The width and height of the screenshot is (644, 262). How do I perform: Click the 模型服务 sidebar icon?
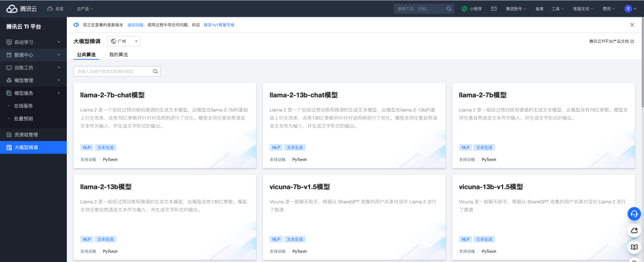pyautogui.click(x=9, y=93)
